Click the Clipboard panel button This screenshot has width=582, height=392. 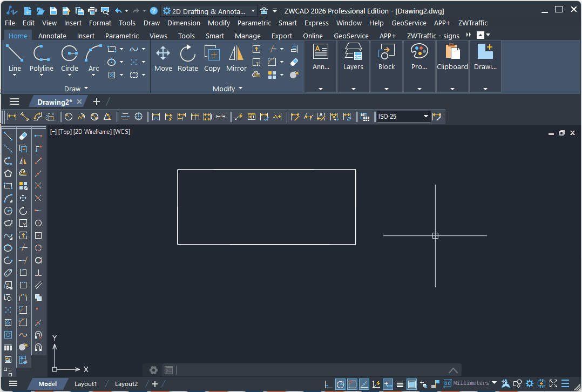(452, 57)
